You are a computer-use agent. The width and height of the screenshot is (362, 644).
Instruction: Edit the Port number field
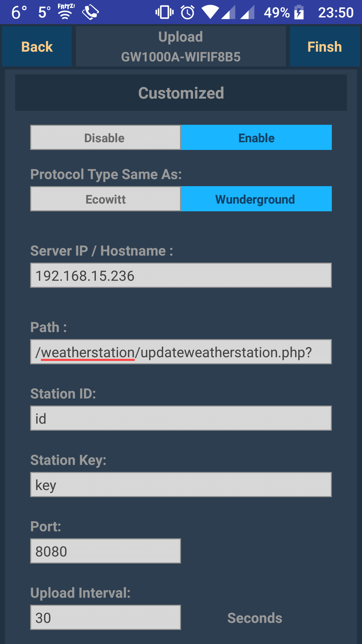point(106,551)
